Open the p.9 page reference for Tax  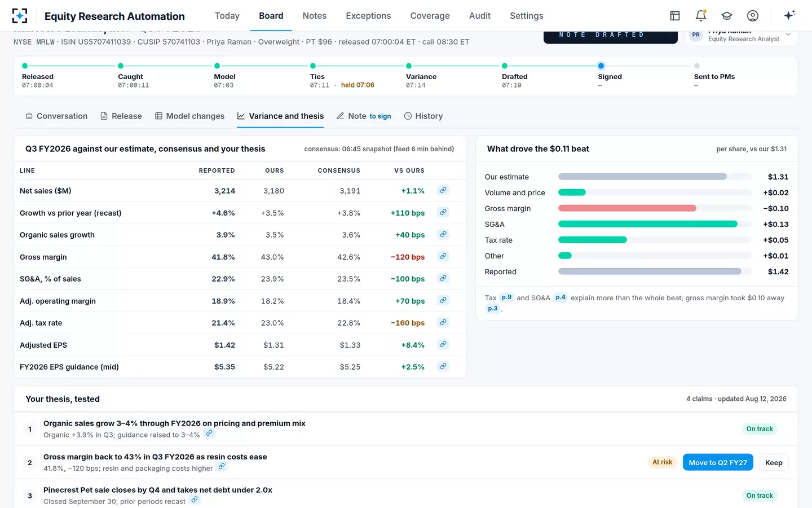coord(507,297)
